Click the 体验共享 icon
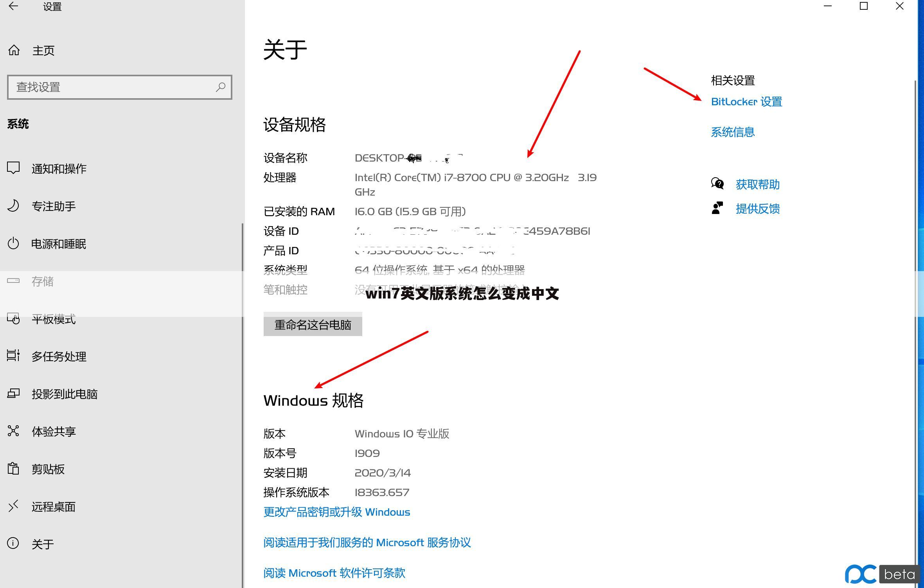Screen dimensions: 924x588 tap(13, 431)
